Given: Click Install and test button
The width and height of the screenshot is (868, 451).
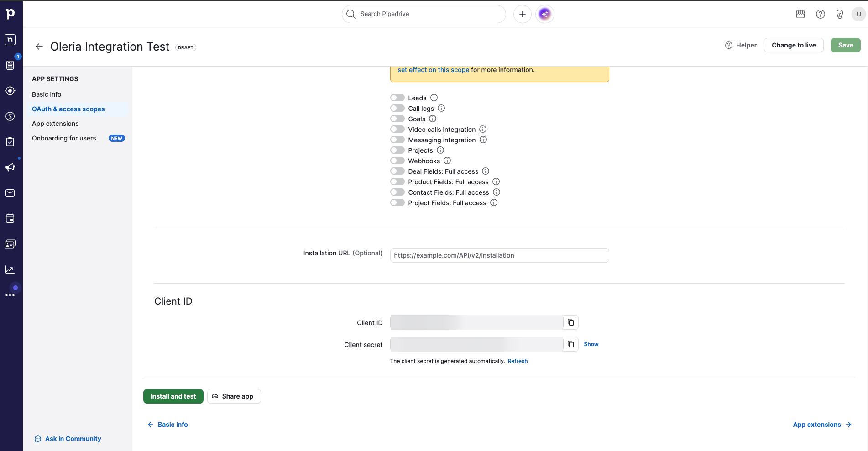Looking at the screenshot, I should 173,396.
